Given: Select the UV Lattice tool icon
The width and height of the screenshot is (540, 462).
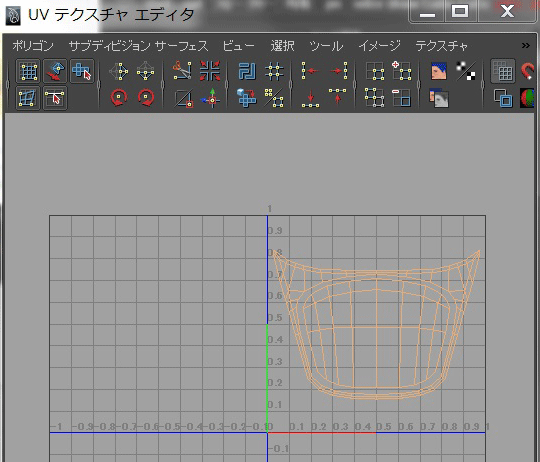Looking at the screenshot, I should (x=28, y=72).
